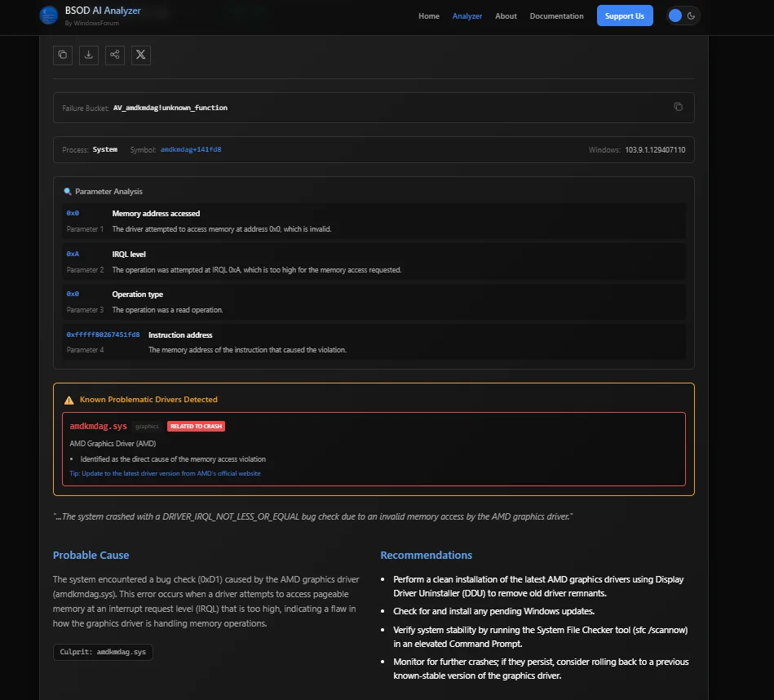Select the 0xA IRQL parameter value

(73, 254)
